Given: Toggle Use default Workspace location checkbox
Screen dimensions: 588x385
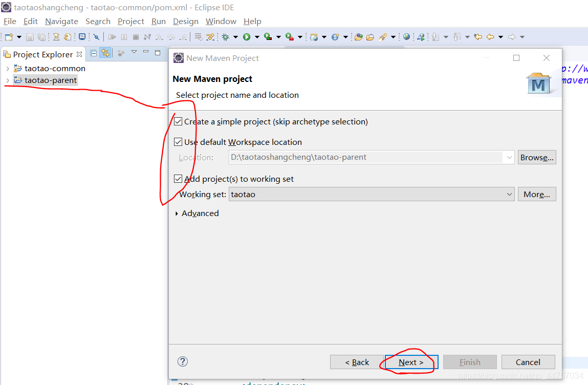Looking at the screenshot, I should pos(178,142).
